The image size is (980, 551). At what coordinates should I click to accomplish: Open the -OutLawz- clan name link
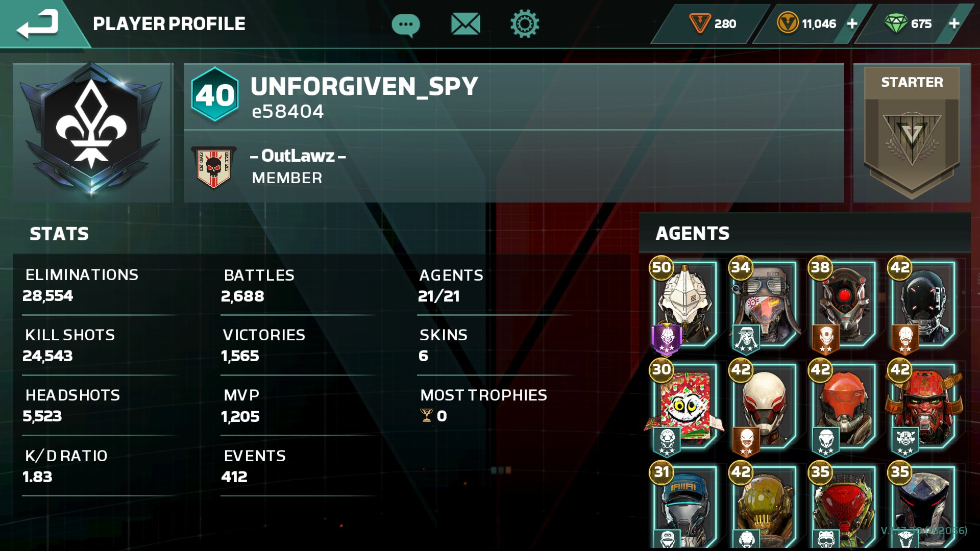click(298, 156)
